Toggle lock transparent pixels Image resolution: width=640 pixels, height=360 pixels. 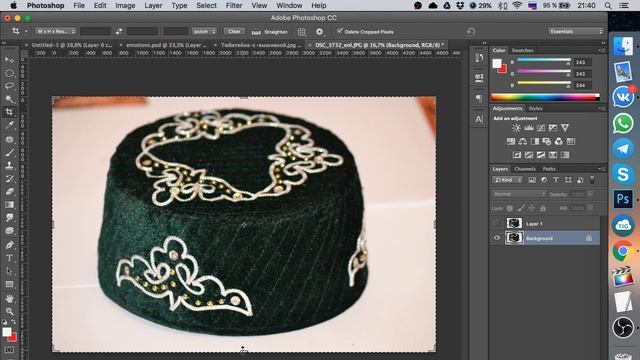(510, 208)
